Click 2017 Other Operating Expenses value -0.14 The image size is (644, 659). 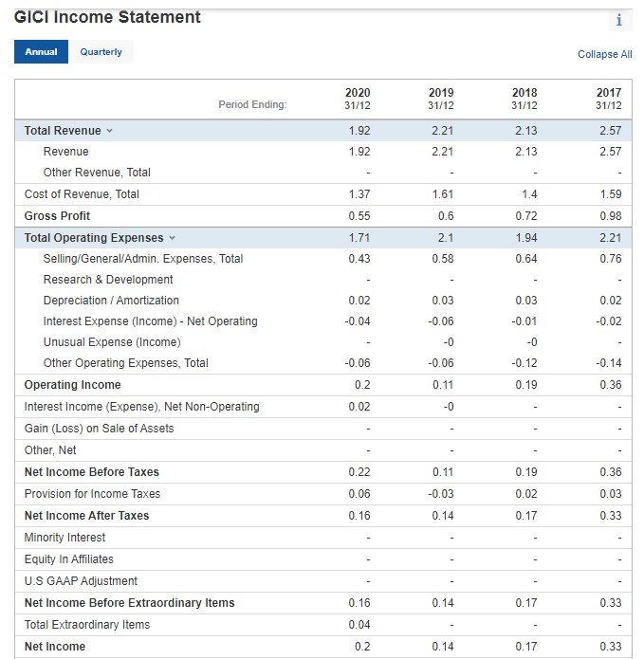(x=608, y=363)
